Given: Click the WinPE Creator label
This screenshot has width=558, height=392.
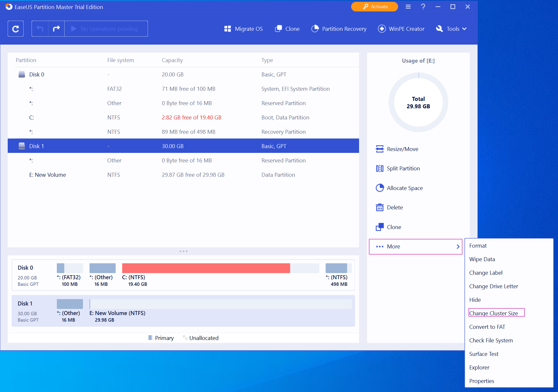Looking at the screenshot, I should 407,29.
